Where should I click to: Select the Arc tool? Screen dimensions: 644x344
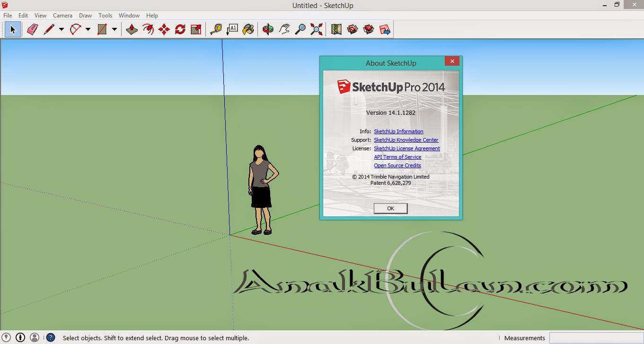pos(75,30)
